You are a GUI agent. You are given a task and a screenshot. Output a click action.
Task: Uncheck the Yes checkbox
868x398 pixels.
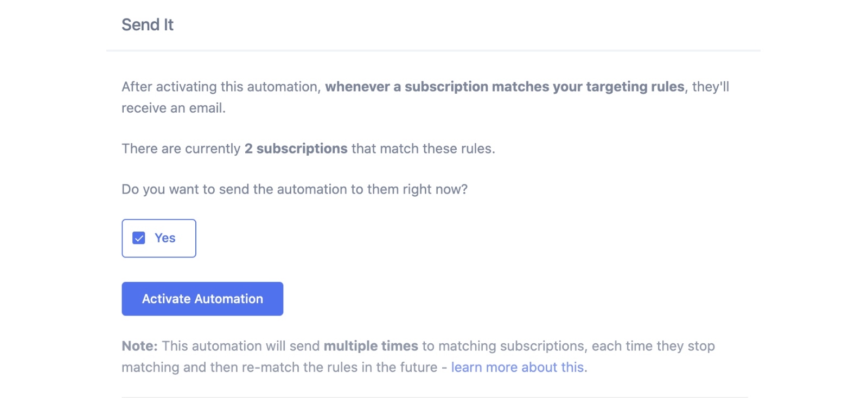tap(139, 238)
